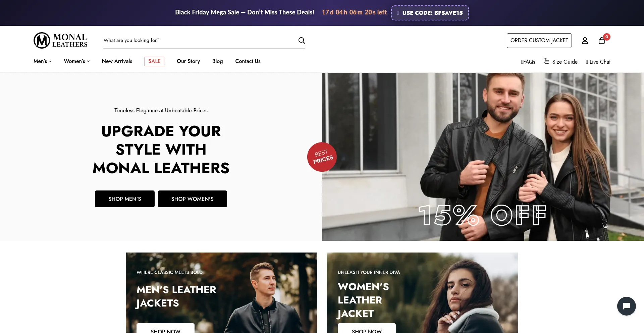Click the Shop Women's button
Viewport: 644px width, 333px height.
pyautogui.click(x=193, y=199)
